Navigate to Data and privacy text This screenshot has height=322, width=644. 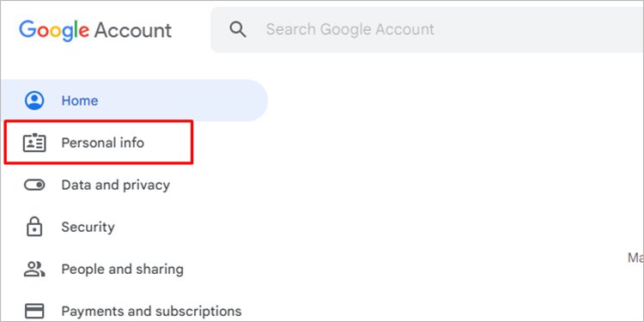point(115,185)
